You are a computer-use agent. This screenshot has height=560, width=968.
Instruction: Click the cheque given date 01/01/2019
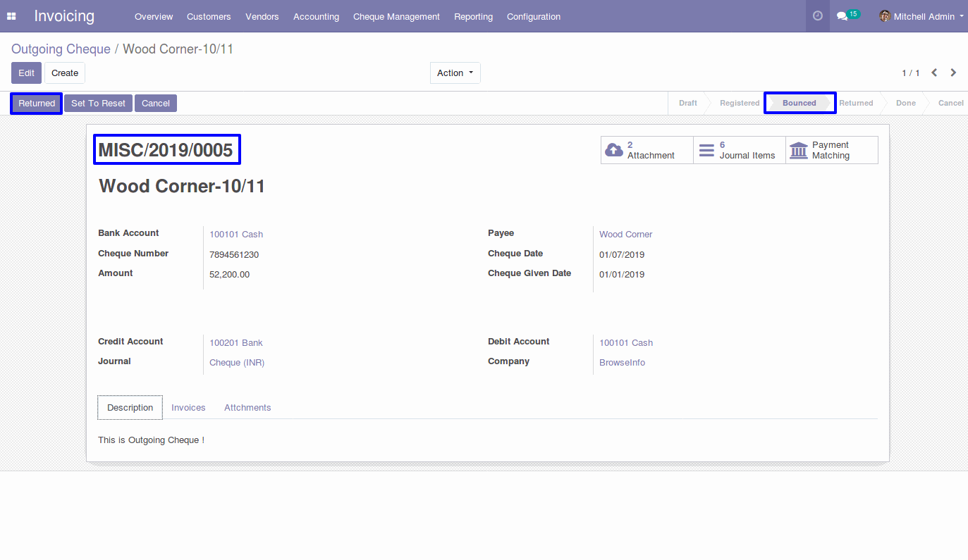(622, 275)
